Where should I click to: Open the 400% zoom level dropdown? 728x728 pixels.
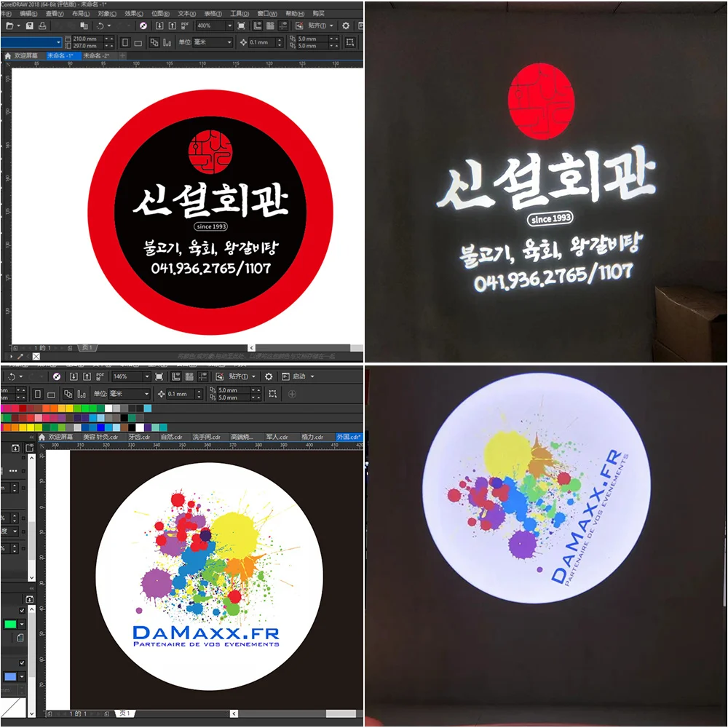pyautogui.click(x=229, y=26)
